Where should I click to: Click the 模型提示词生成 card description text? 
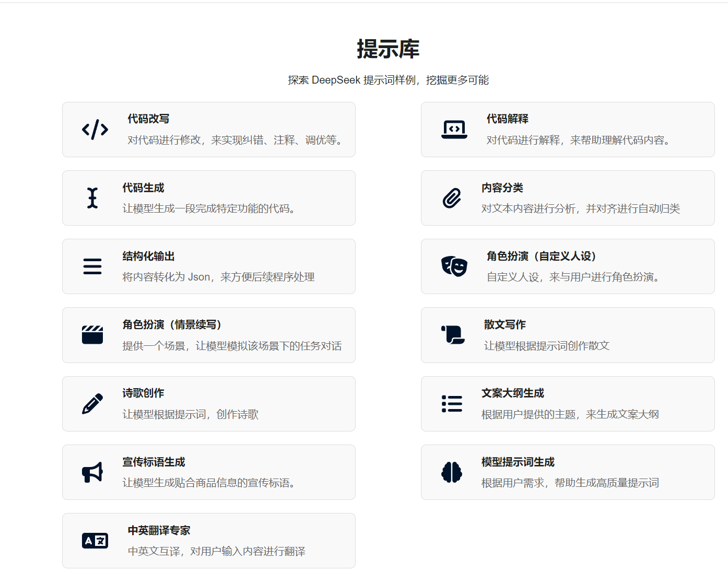point(569,483)
